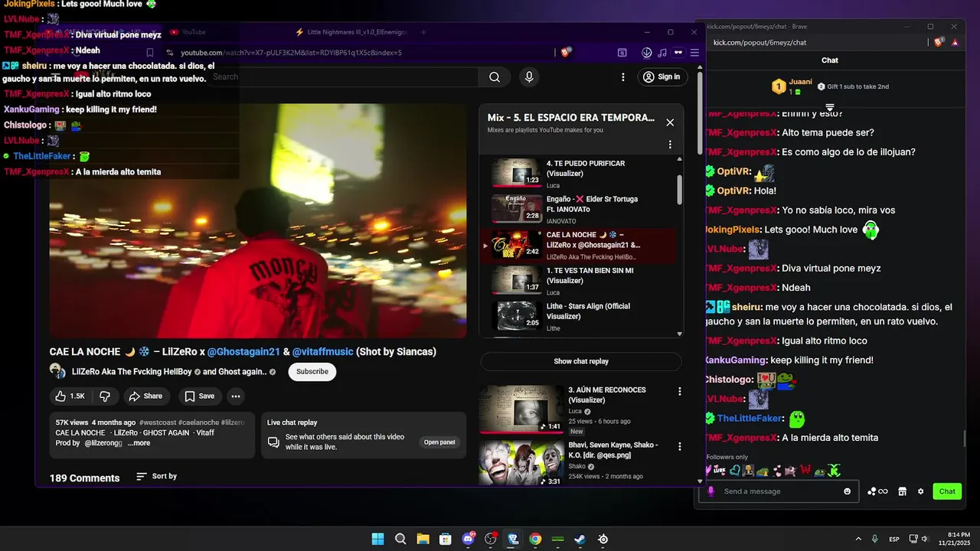Open Bhavi K.O. video three-dot options
The image size is (980, 551).
point(679,447)
